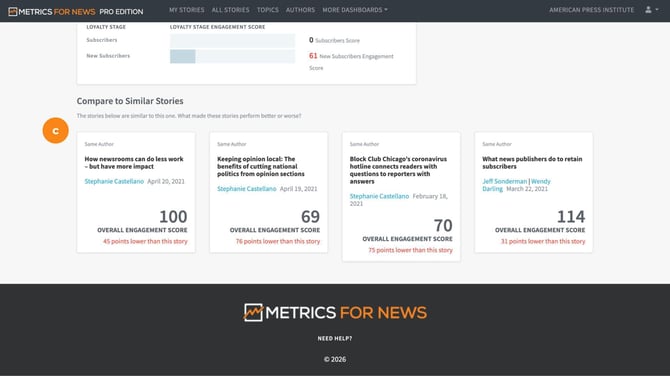Click American Press Institute in header
Viewport: 670px width, 376px height.
(591, 10)
